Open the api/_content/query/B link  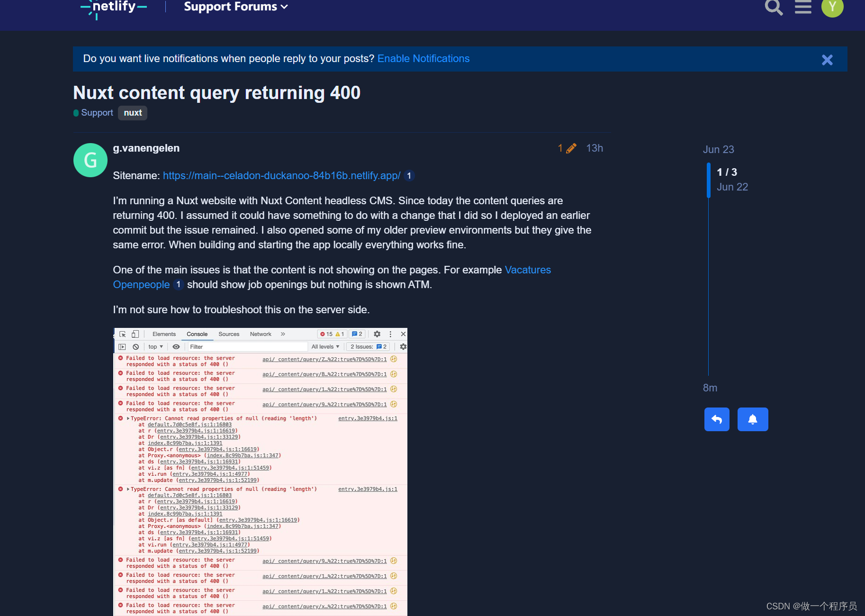[324, 374]
